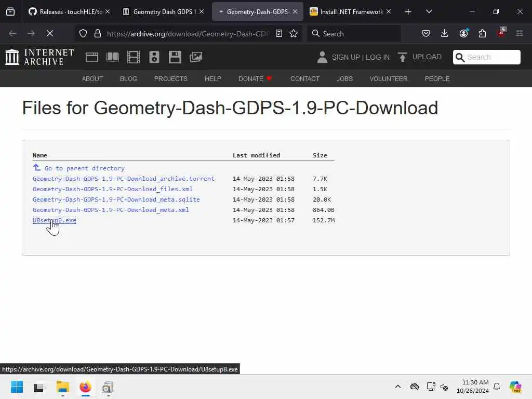
Task: Click the UPLOAD link text
Action: [x=427, y=57]
